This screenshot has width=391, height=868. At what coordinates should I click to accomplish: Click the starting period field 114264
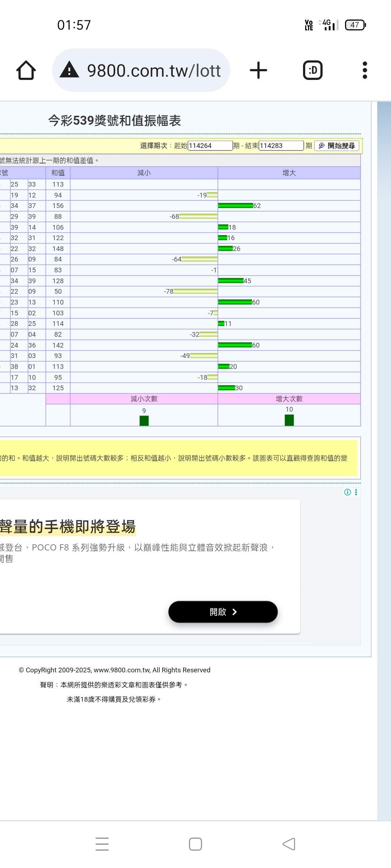(x=210, y=146)
